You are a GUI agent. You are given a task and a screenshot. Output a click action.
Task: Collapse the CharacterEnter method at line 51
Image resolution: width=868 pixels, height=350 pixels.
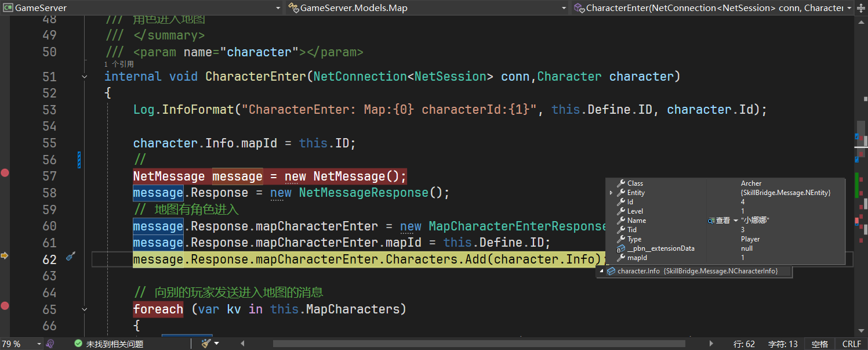coord(85,77)
